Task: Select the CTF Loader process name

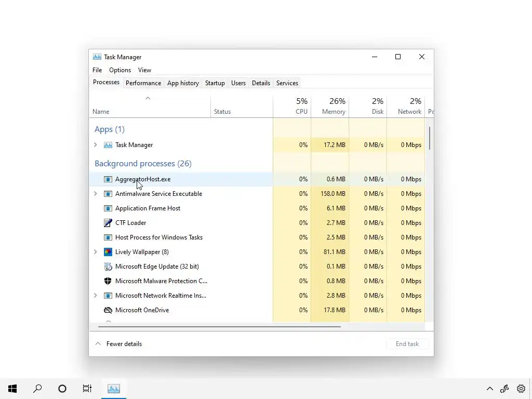Action: point(130,223)
